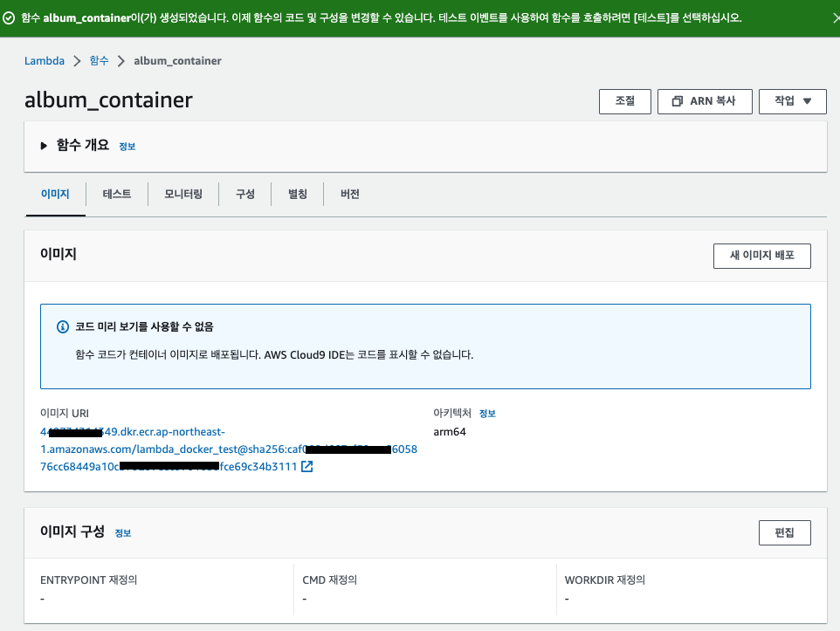Collapse the 함수 개요 disclosure triangle

(44, 146)
